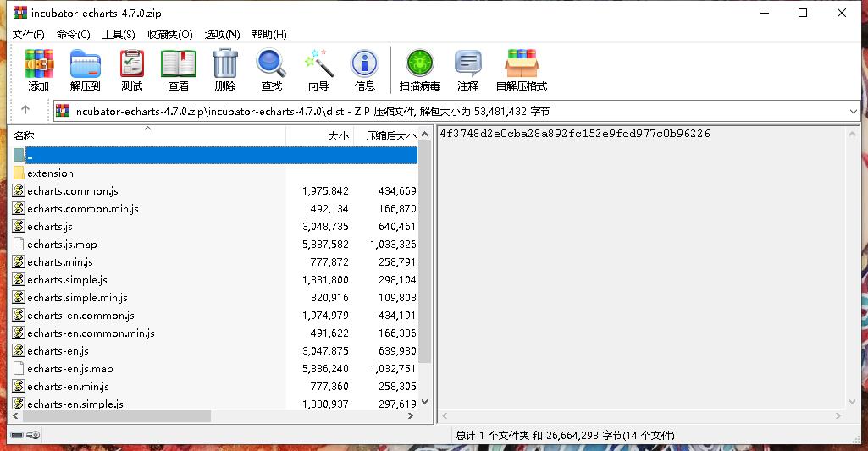Select the echarts.simple.js script icon
This screenshot has height=451, width=868.
(19, 279)
